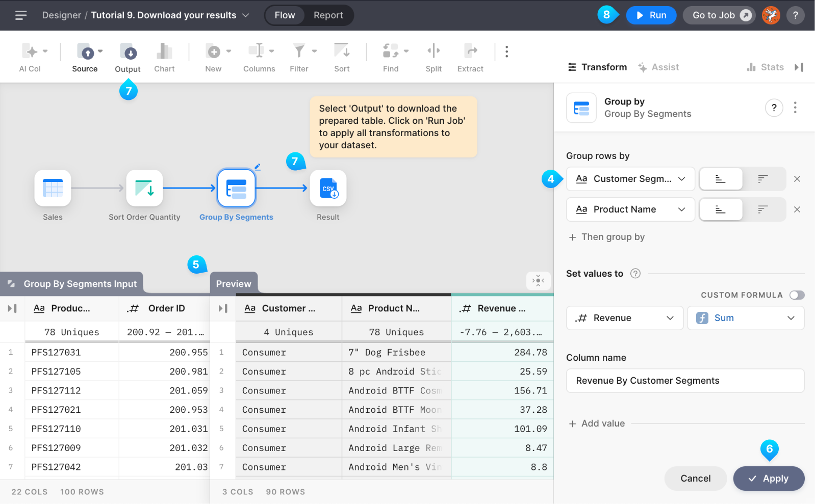Select the Result CSV node
Screen dimensions: 815x504
tap(328, 189)
